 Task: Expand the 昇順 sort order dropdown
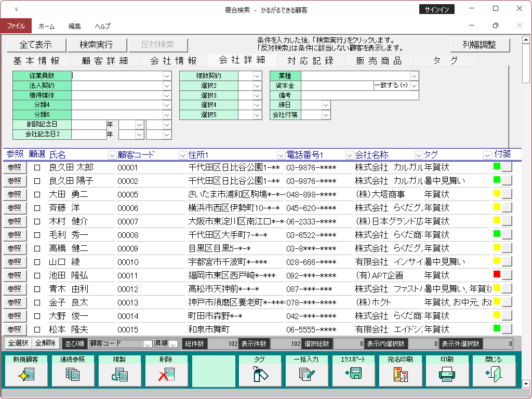click(x=174, y=344)
